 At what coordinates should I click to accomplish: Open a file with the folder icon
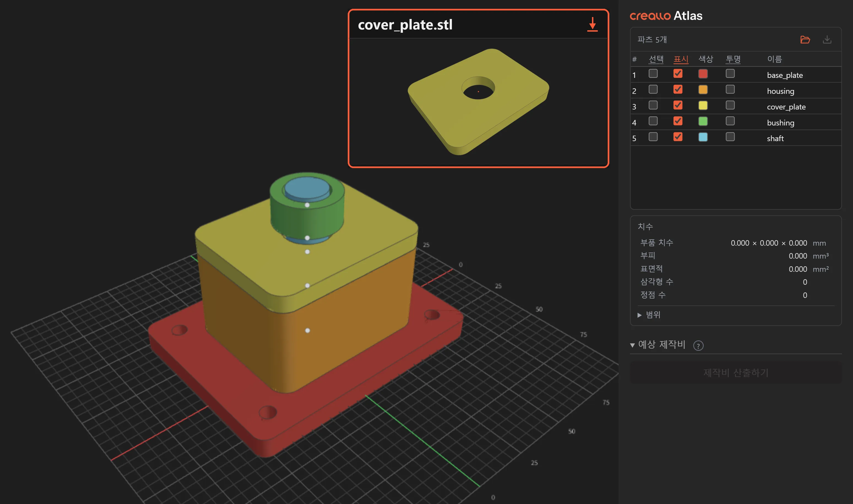805,40
